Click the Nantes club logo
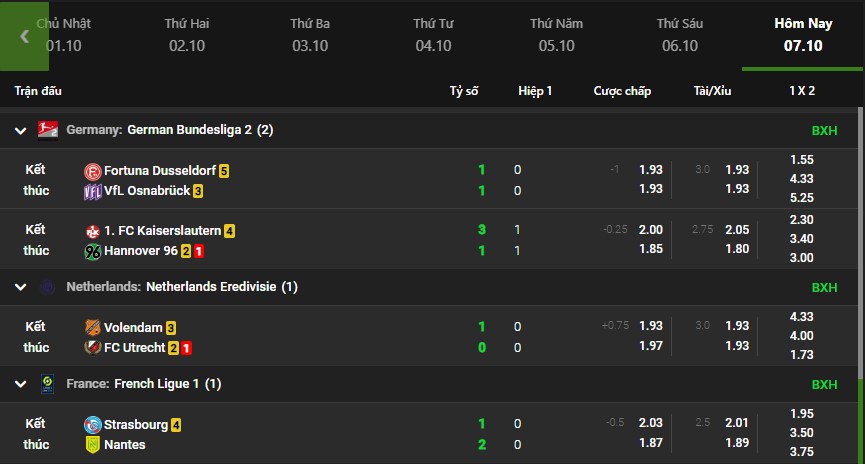This screenshot has height=464, width=865. point(93,444)
